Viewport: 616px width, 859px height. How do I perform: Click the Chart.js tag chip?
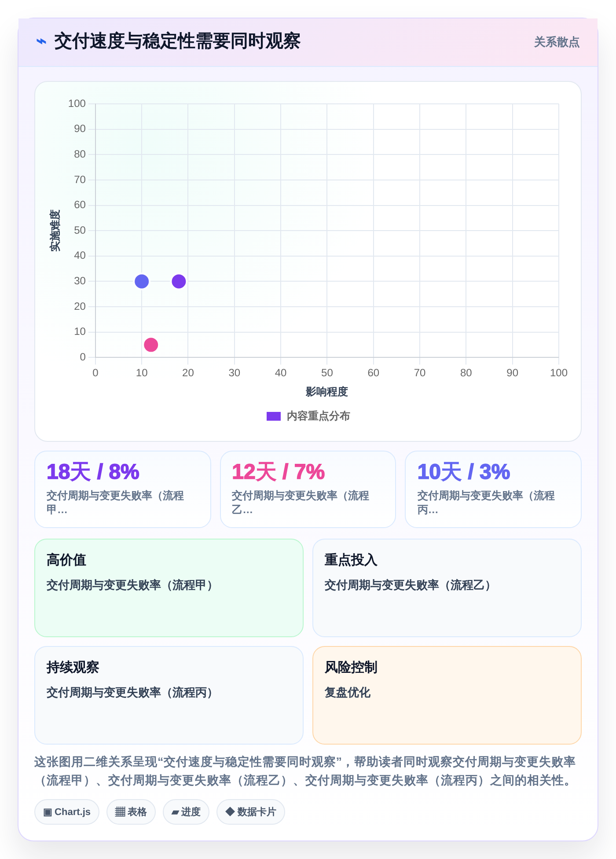[x=67, y=812]
